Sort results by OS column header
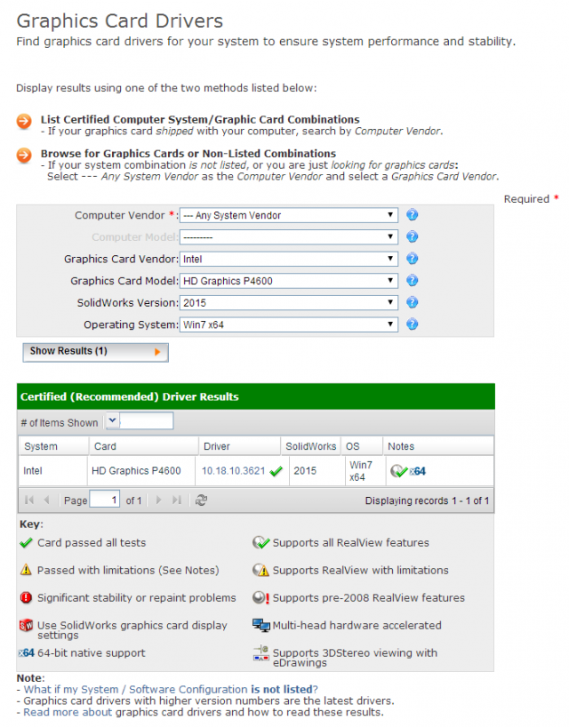 (362, 446)
